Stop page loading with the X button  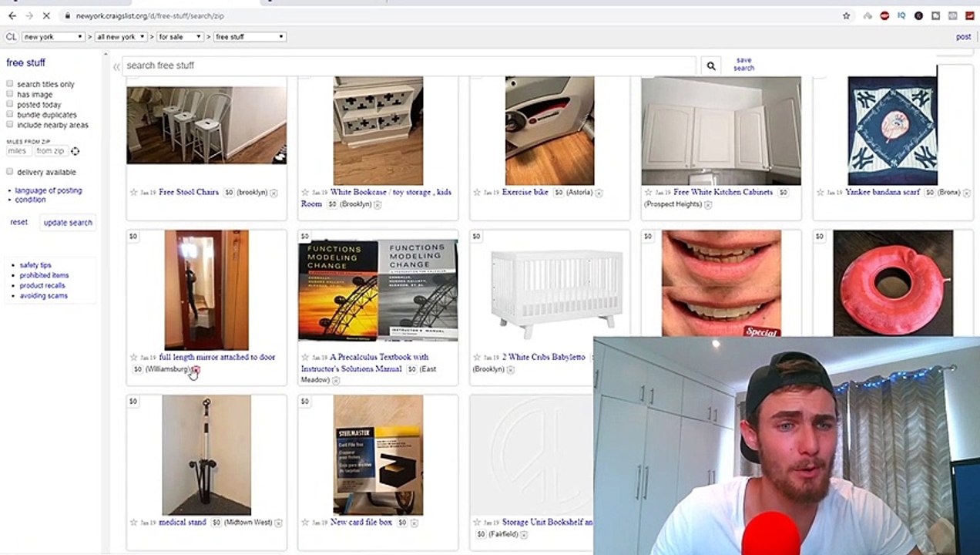pyautogui.click(x=46, y=15)
